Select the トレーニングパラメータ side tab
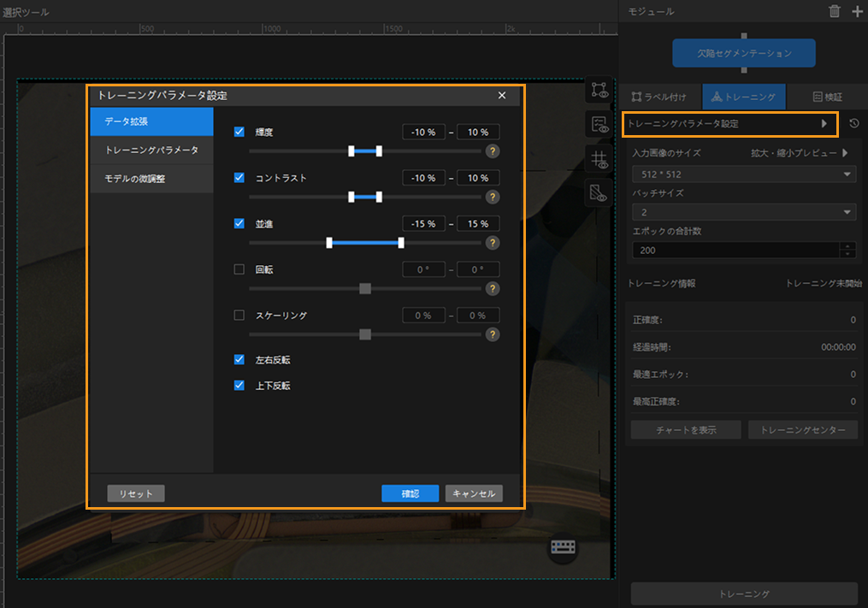This screenshot has height=608, width=868. [x=151, y=150]
